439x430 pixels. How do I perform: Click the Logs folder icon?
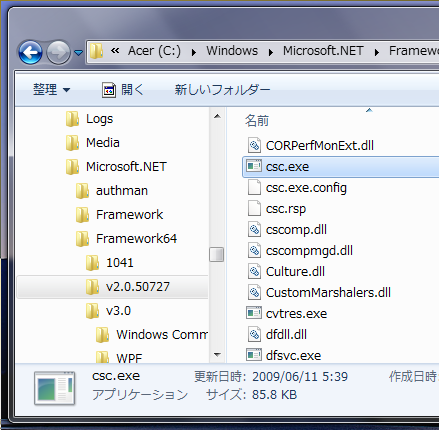click(72, 119)
